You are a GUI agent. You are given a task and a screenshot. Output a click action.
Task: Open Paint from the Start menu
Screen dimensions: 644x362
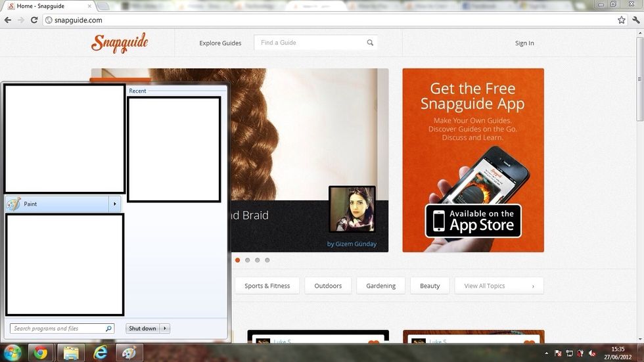point(58,204)
